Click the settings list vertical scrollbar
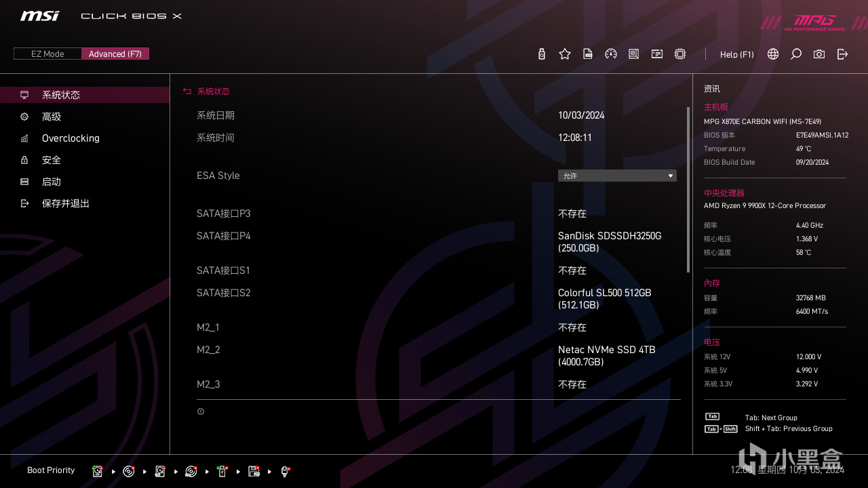The height and width of the screenshot is (488, 868). (688, 190)
